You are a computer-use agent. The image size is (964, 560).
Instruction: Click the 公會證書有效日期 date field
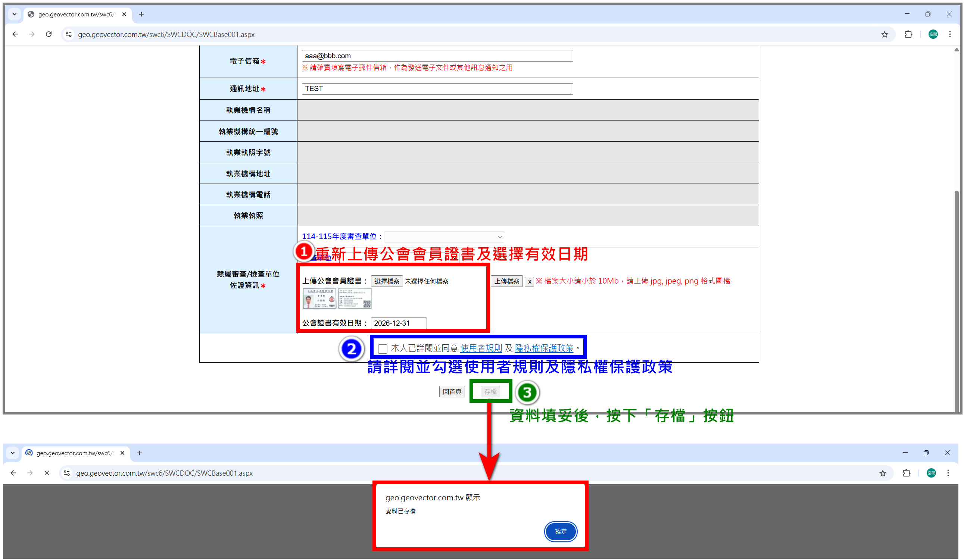point(398,323)
